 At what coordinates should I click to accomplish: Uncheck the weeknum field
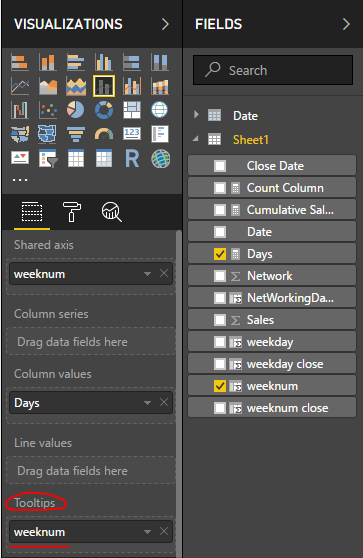(220, 386)
